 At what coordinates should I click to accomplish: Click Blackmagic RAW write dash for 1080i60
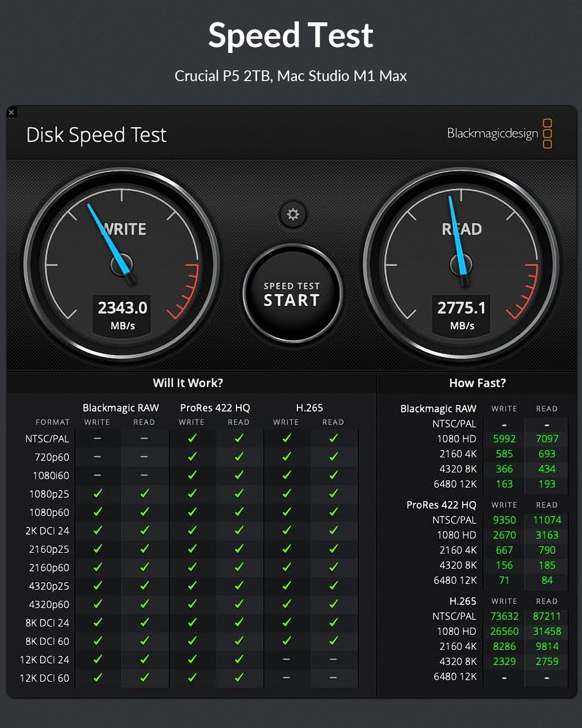click(97, 475)
